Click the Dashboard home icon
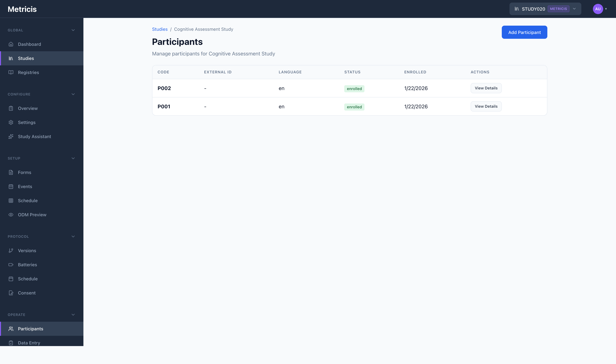This screenshot has height=364, width=616. [11, 44]
